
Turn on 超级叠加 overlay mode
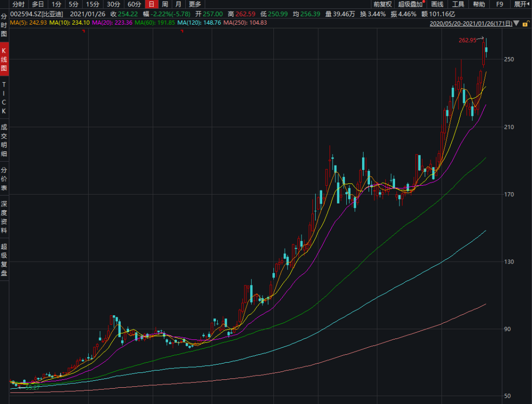point(410,4)
